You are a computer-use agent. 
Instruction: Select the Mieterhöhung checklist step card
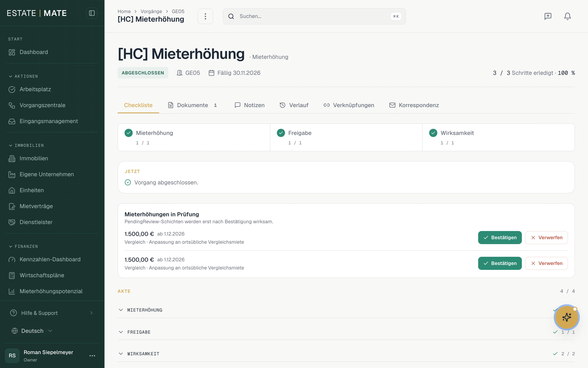click(194, 138)
